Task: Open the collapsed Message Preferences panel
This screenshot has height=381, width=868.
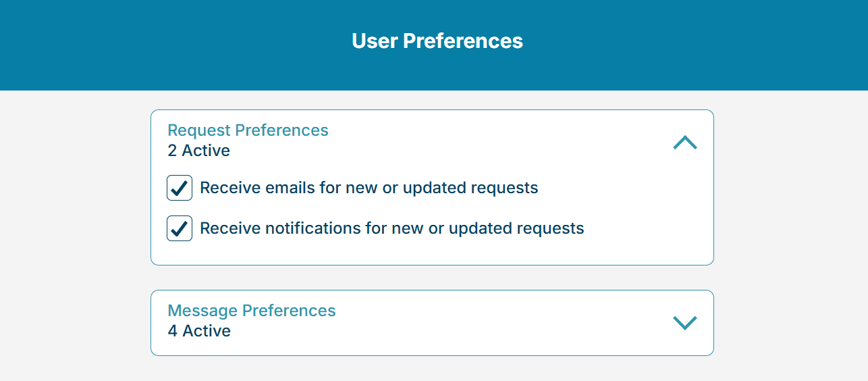Action: pyautogui.click(x=432, y=322)
